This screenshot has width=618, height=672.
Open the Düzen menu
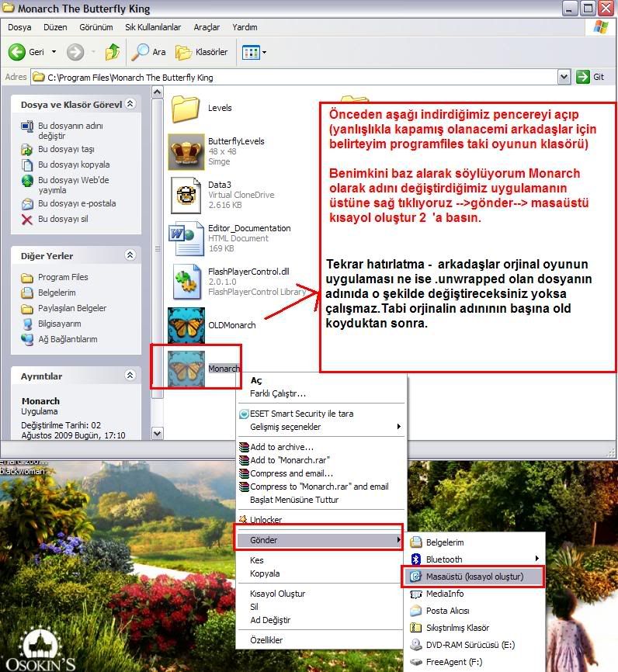[55, 27]
